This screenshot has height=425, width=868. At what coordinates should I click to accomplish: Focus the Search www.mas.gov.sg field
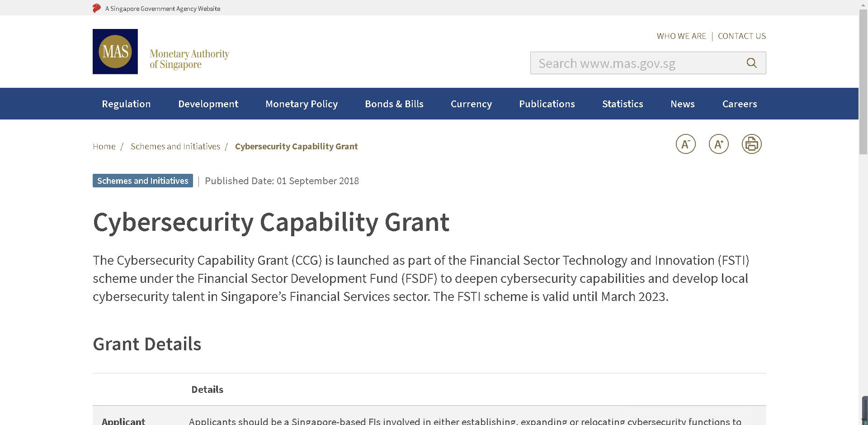(637, 63)
